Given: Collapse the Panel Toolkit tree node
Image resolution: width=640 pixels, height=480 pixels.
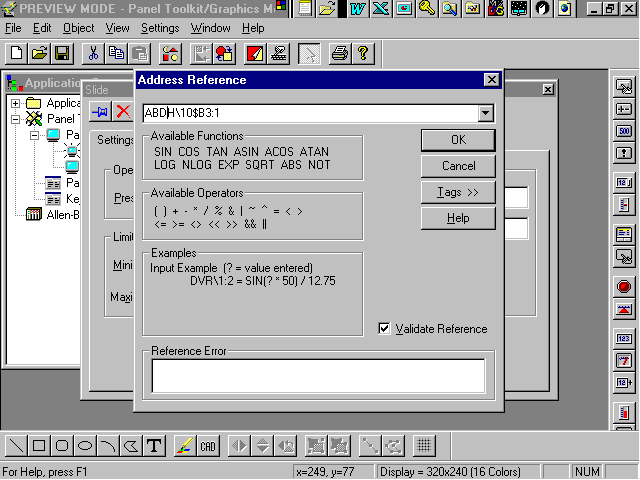Looking at the screenshot, I should coord(16,119).
